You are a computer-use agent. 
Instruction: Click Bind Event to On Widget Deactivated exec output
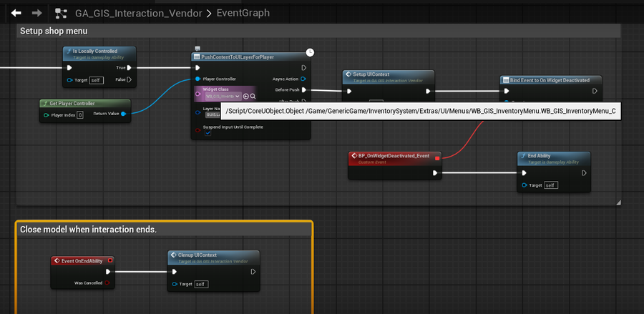(x=595, y=91)
